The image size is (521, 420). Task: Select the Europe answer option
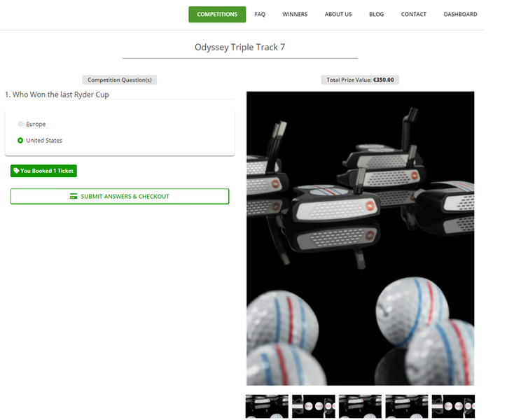click(20, 124)
